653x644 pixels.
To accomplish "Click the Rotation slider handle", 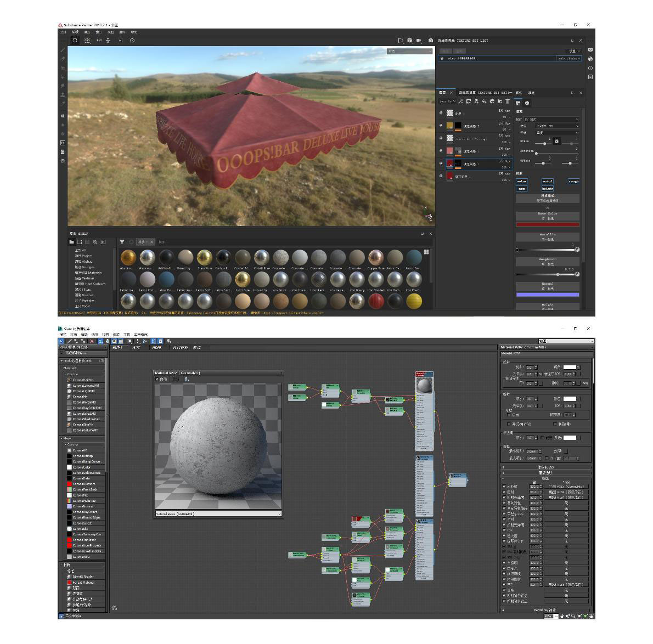I will tap(536, 153).
